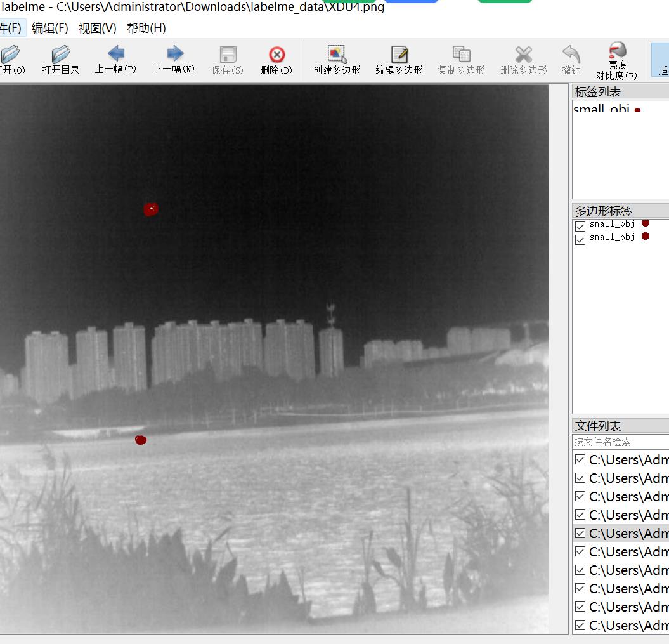The image size is (669, 644).
Task: Toggle the highlighted file's checkbox in file list
Action: [x=580, y=533]
